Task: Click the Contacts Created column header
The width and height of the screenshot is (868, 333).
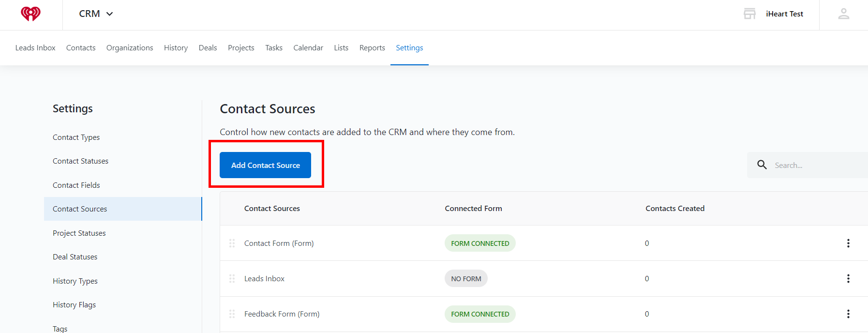Action: pyautogui.click(x=675, y=209)
